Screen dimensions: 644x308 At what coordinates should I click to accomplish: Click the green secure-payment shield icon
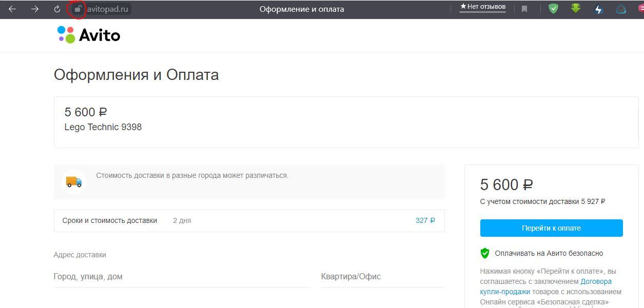(485, 253)
